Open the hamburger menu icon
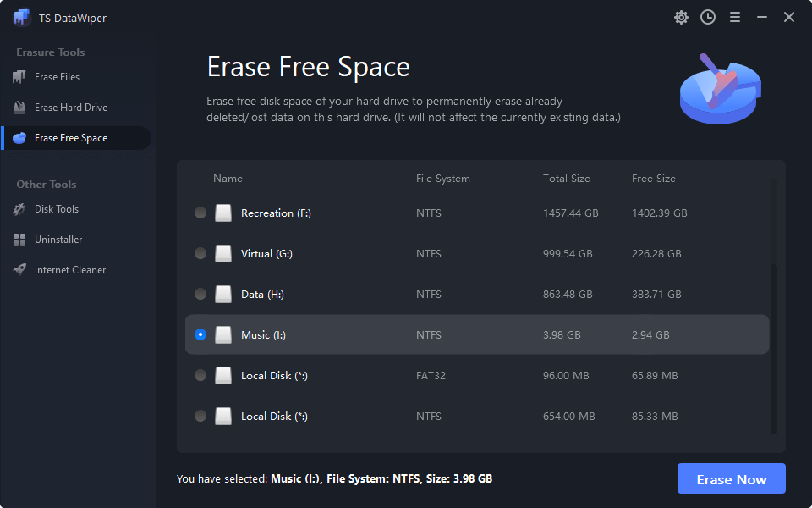The image size is (812, 508). tap(735, 17)
